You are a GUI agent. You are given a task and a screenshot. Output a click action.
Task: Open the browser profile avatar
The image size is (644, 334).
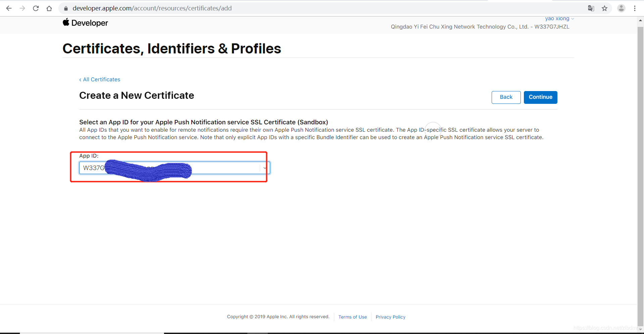[621, 8]
